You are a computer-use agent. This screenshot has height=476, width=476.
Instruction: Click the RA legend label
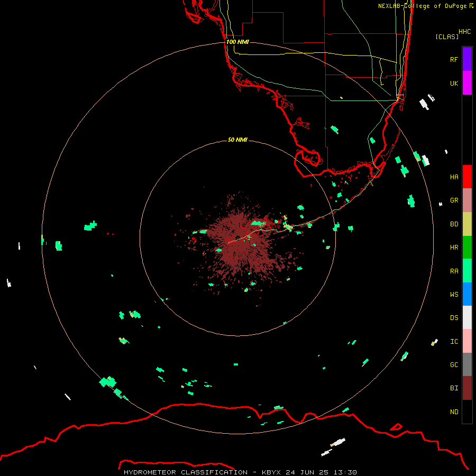coord(454,271)
